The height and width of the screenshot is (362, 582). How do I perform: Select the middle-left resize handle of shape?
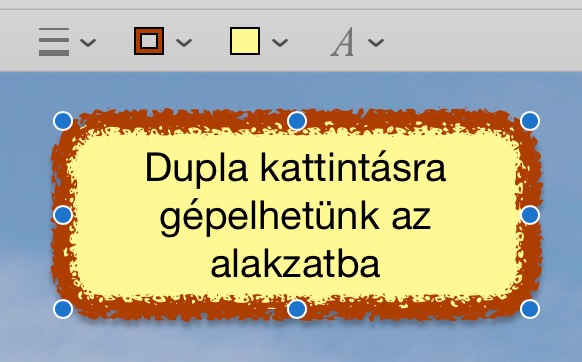(63, 215)
